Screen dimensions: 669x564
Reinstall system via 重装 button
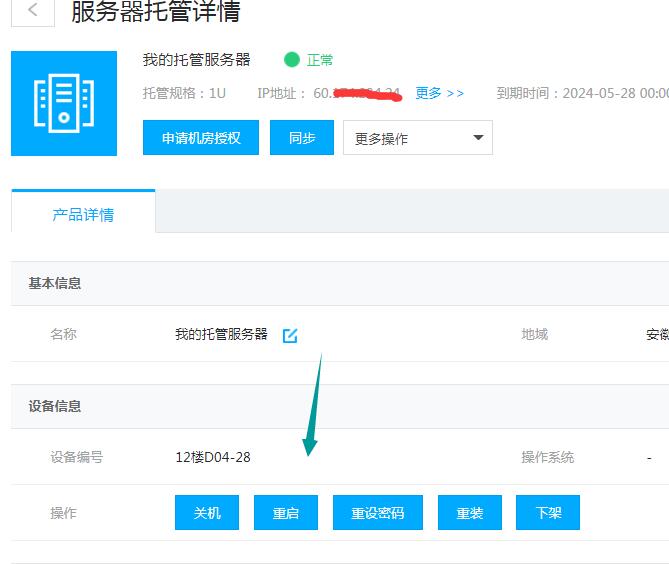click(x=469, y=513)
